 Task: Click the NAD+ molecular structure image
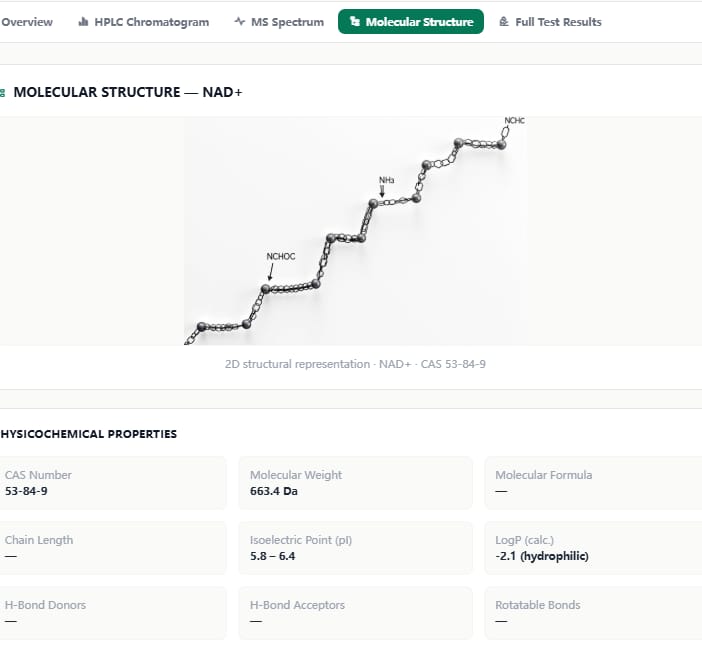click(x=355, y=231)
